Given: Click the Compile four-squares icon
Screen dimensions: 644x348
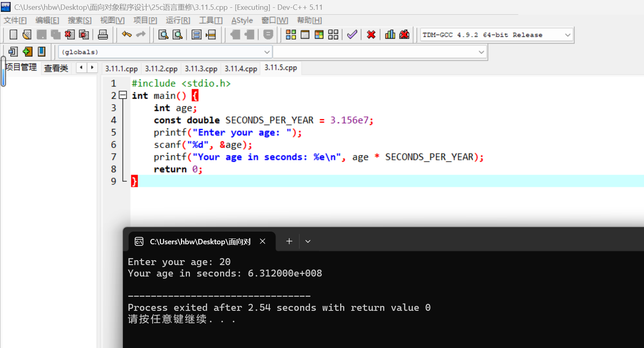Looking at the screenshot, I should coord(291,35).
